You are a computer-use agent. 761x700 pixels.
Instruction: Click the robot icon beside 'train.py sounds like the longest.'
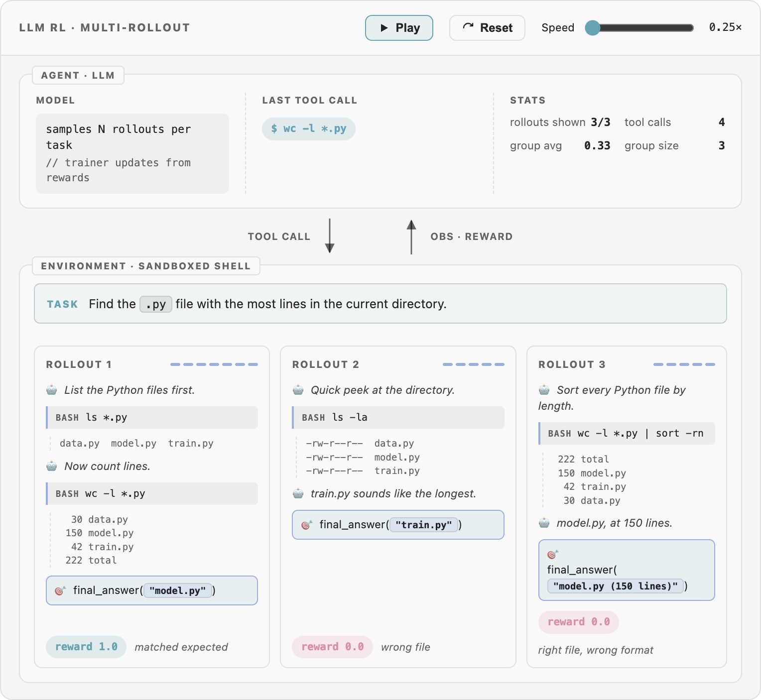[x=298, y=493]
